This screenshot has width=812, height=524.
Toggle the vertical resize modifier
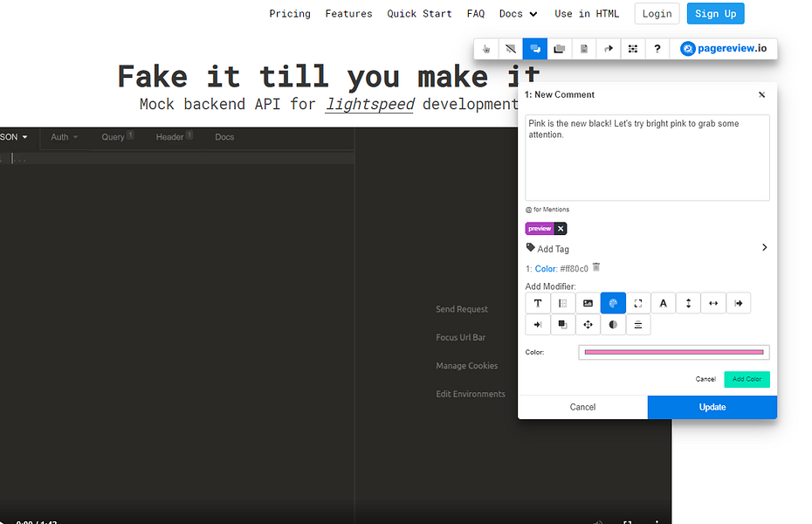(687, 303)
